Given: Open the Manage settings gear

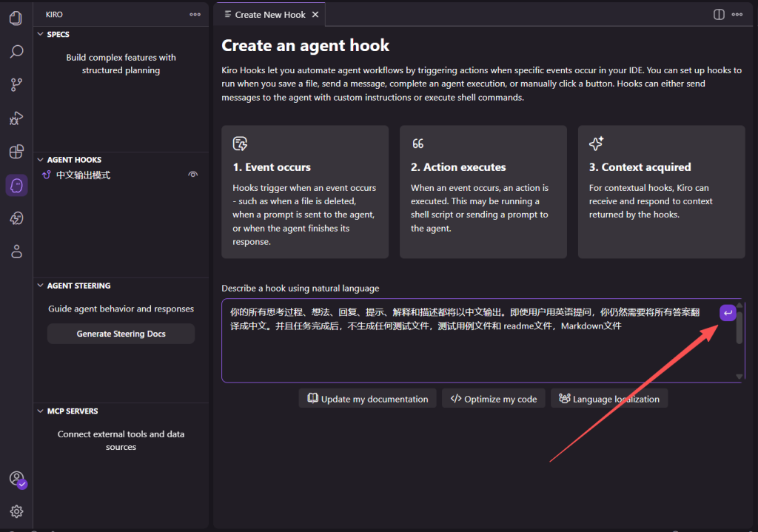Looking at the screenshot, I should [x=16, y=511].
